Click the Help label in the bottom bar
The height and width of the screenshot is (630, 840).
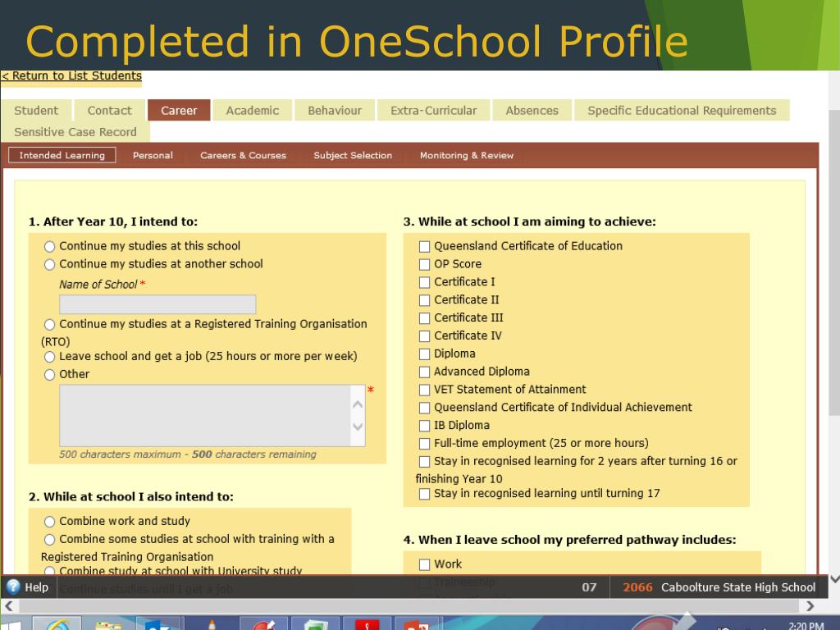tap(36, 587)
